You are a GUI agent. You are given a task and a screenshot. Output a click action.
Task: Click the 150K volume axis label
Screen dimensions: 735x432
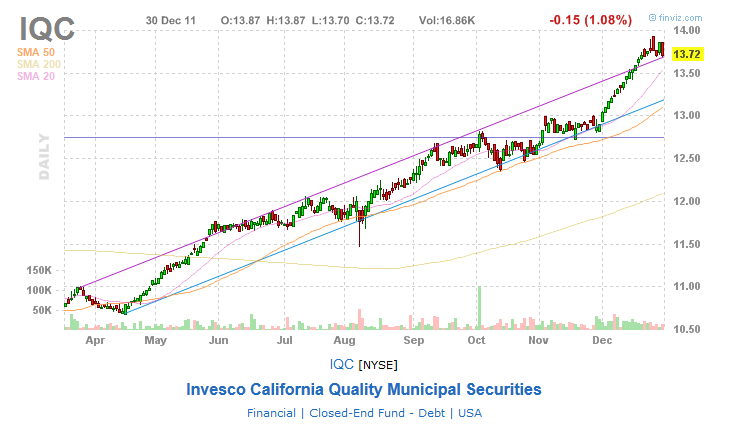[x=39, y=270]
